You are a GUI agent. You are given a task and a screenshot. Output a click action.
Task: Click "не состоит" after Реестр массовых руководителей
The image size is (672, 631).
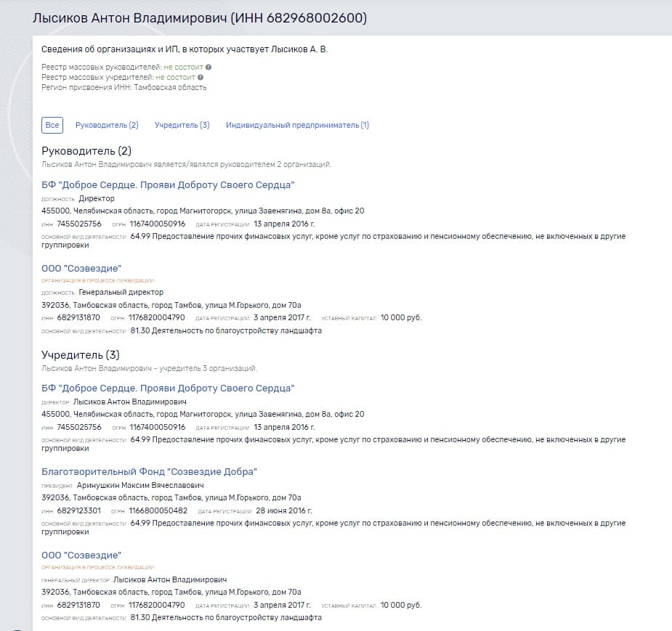(x=183, y=68)
